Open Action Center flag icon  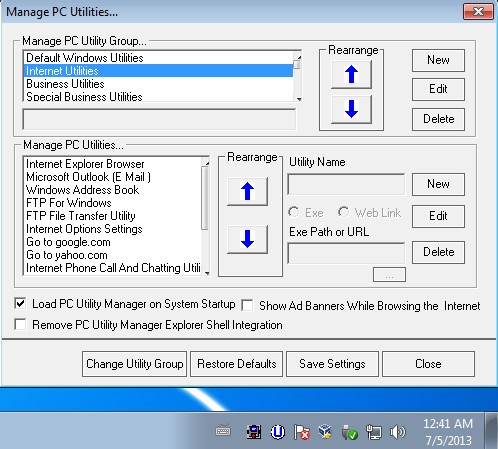pos(302,432)
